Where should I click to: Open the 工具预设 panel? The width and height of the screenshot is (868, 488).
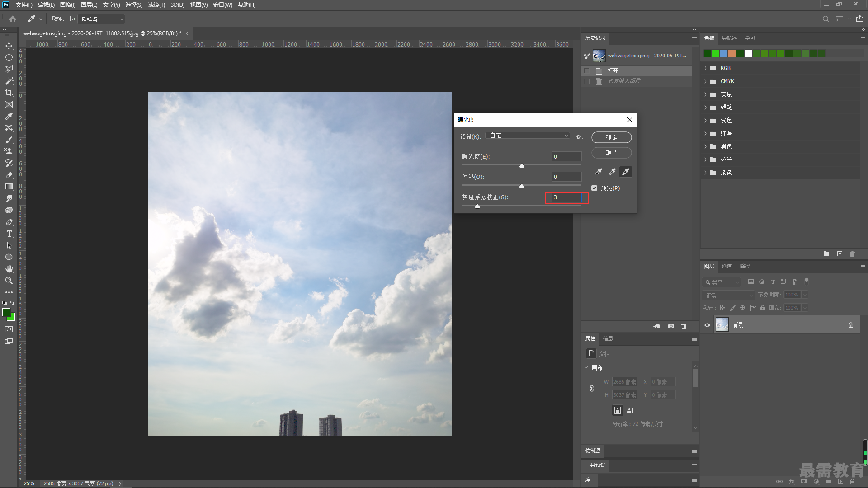pyautogui.click(x=595, y=465)
